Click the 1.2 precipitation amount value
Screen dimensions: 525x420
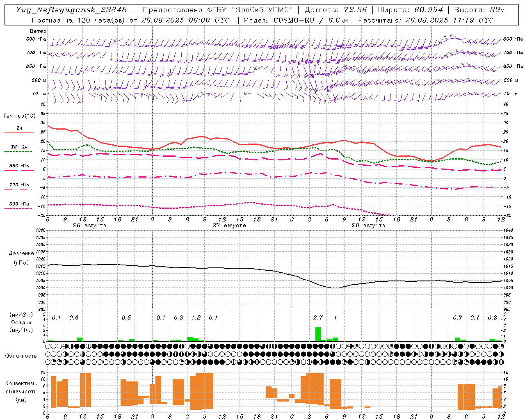tap(196, 317)
